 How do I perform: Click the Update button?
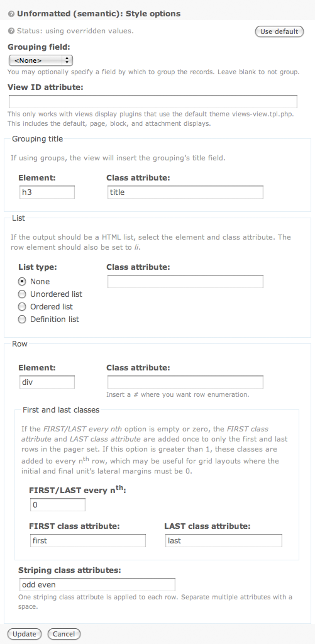coord(25,634)
